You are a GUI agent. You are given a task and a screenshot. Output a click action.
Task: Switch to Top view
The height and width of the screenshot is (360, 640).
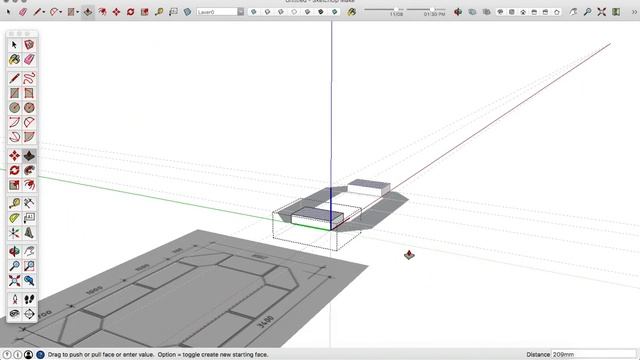coord(511,12)
